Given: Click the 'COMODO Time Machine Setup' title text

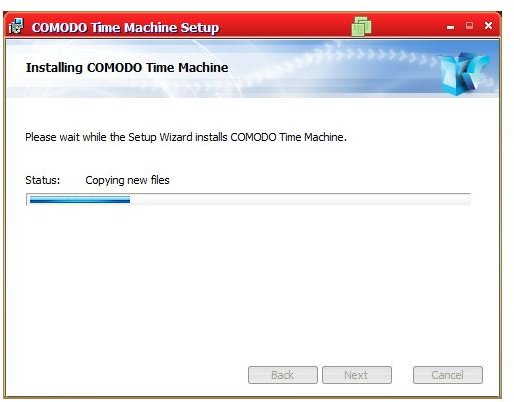Looking at the screenshot, I should tap(125, 27).
